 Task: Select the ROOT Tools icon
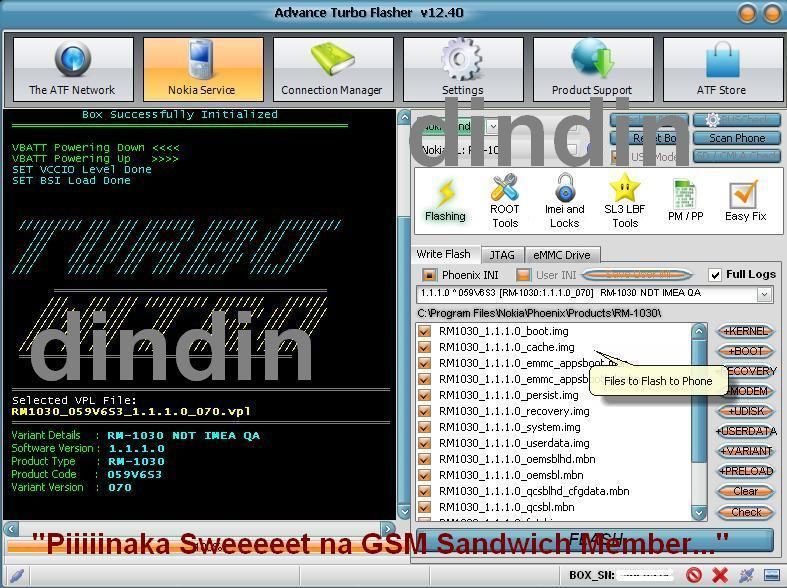505,200
